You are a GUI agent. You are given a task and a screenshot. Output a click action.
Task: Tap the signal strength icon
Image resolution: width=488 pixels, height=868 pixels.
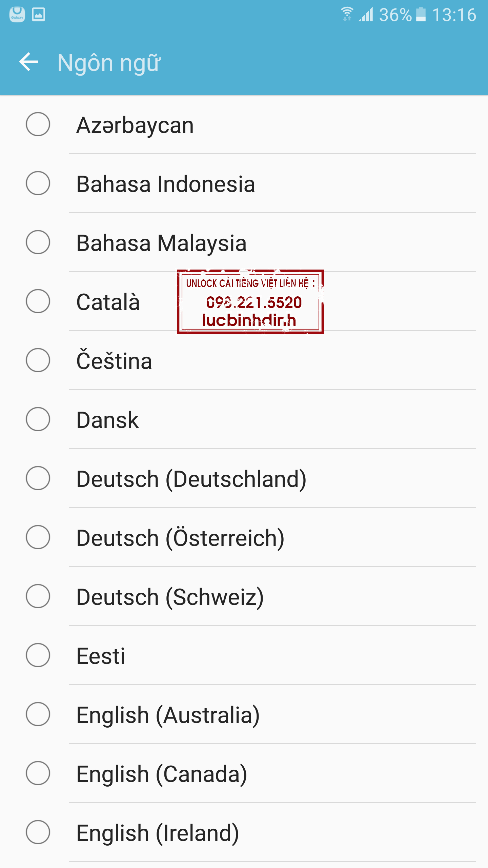366,15
